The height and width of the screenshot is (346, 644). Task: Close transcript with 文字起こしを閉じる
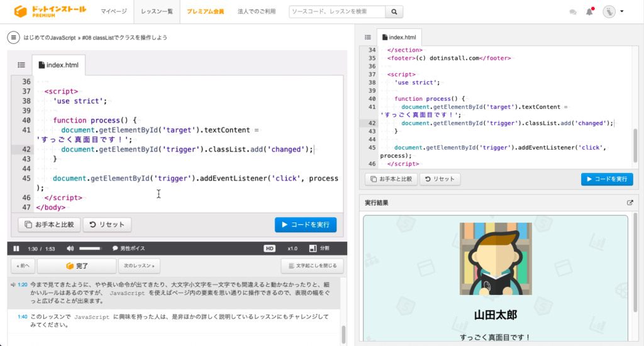tap(312, 266)
